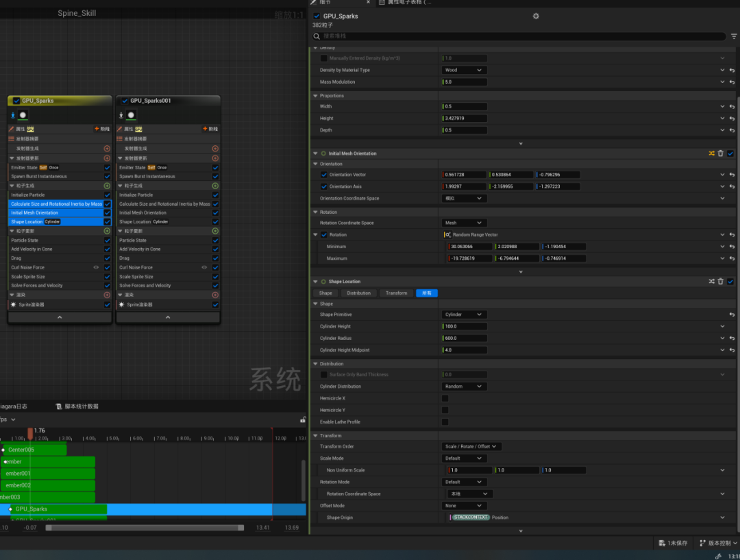Reset Orientation Vector to default
The image size is (740, 560).
tap(732, 175)
